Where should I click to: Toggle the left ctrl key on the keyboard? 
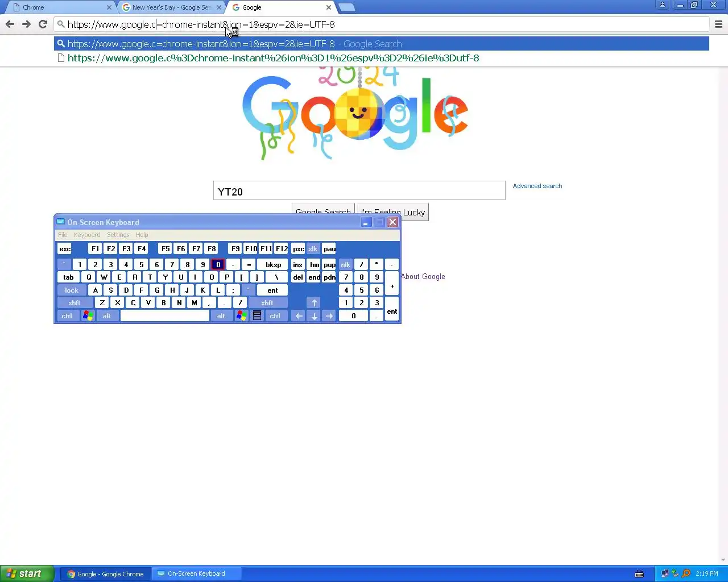tap(67, 316)
